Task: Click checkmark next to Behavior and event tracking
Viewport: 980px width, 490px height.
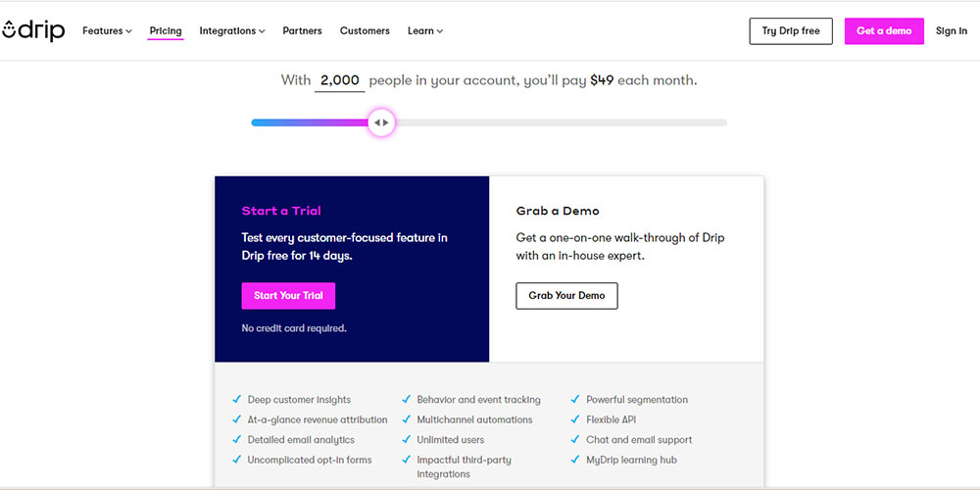Action: coord(407,400)
